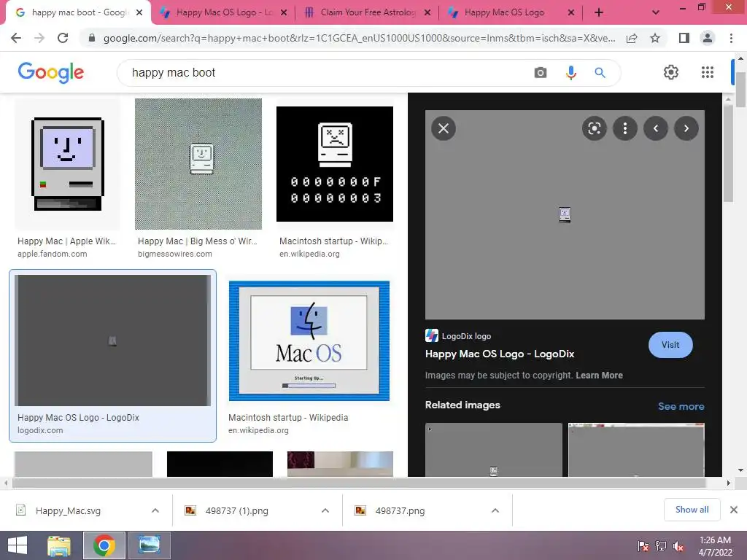Screen dimensions: 747x560
Task: Open the photo viewer taskbar app
Action: (x=149, y=545)
